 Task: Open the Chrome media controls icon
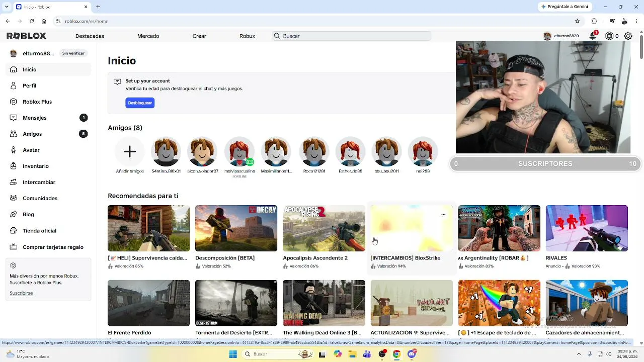tap(612, 21)
